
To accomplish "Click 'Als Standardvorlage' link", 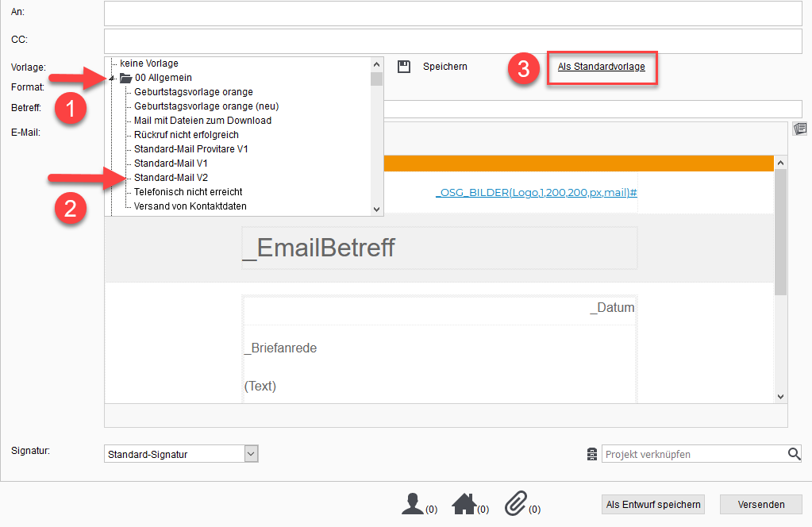I will (601, 67).
